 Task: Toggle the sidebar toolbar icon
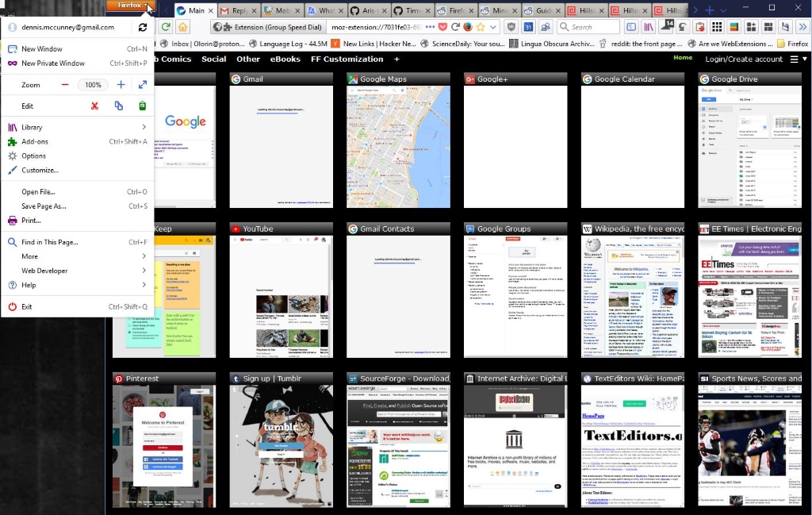(x=630, y=27)
